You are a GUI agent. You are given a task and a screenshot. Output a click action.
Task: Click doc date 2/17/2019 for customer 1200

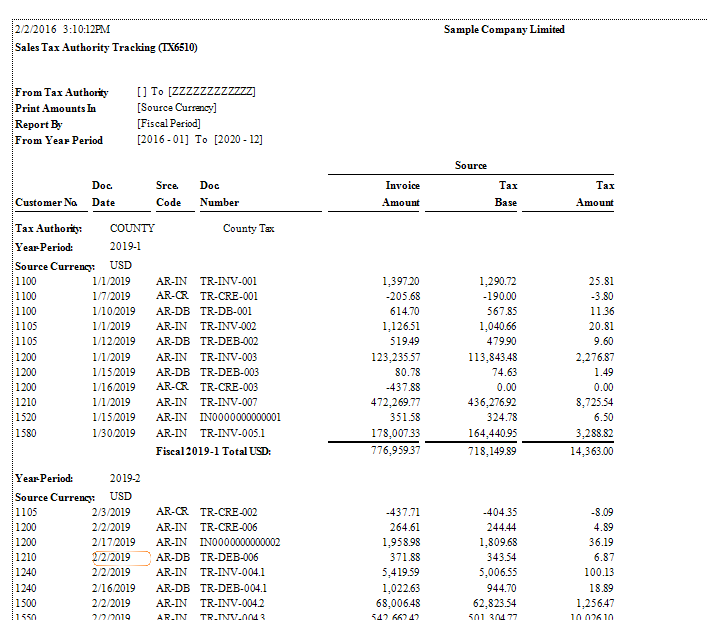point(113,542)
